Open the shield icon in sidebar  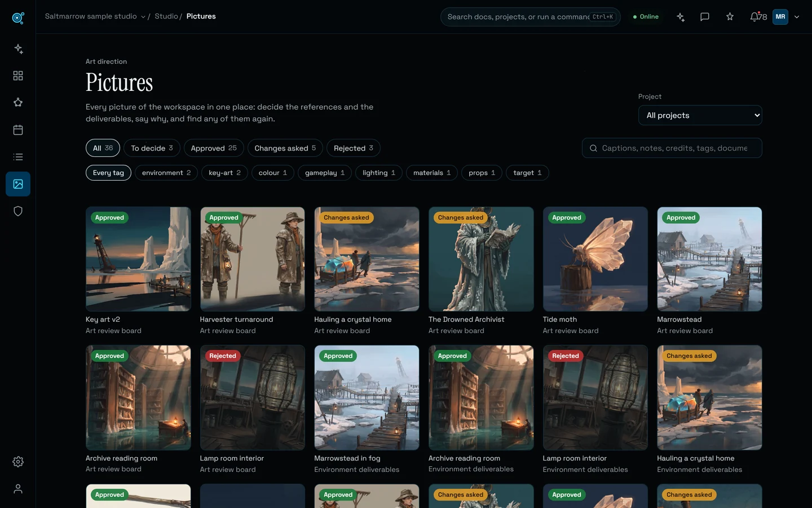18,211
